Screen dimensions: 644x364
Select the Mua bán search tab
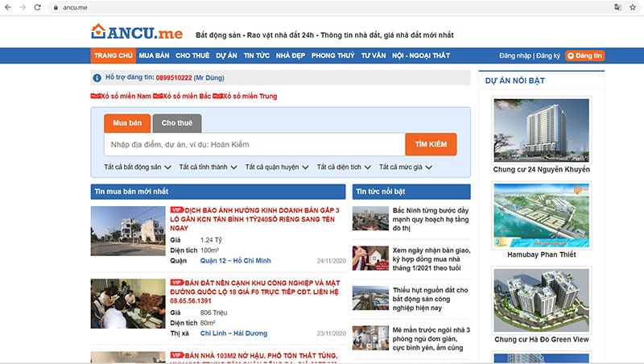pos(127,123)
